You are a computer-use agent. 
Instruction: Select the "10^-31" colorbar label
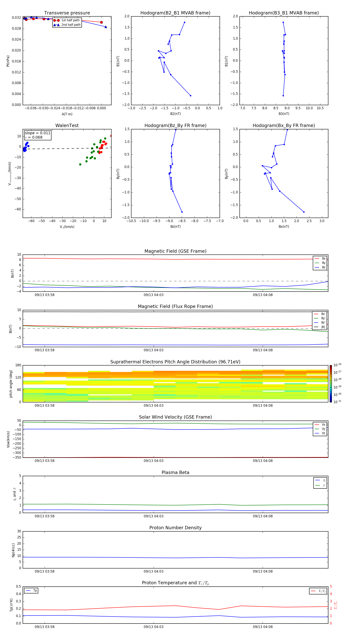coord(337,402)
